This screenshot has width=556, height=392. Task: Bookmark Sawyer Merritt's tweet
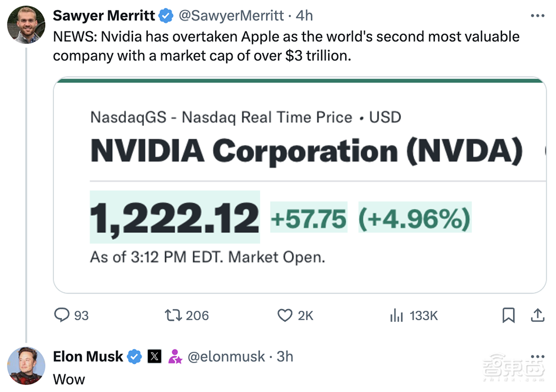click(x=508, y=315)
